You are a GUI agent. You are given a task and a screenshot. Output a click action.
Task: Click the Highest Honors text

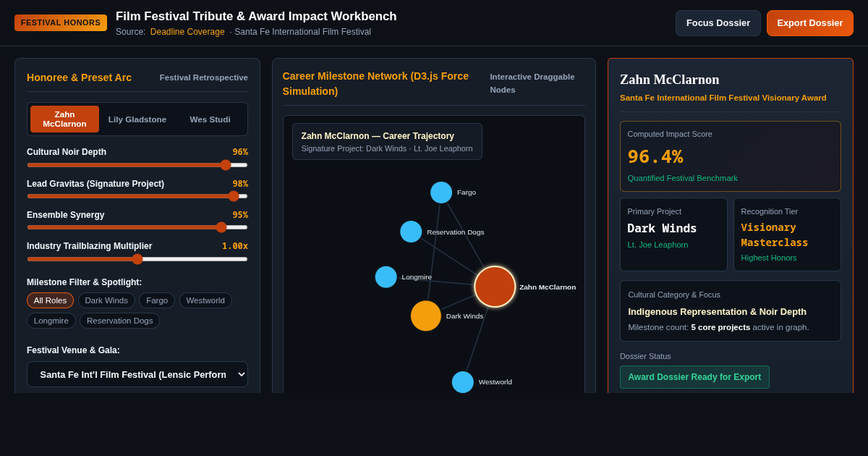click(x=769, y=258)
